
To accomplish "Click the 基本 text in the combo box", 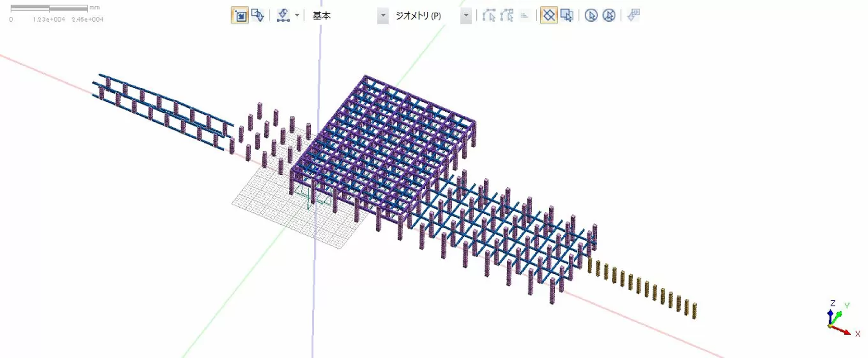I will tap(321, 16).
